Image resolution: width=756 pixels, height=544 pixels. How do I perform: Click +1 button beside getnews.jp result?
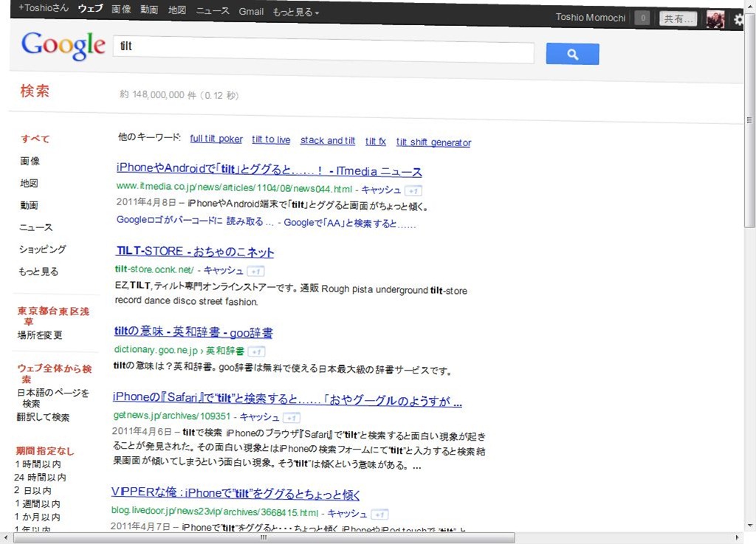point(291,418)
